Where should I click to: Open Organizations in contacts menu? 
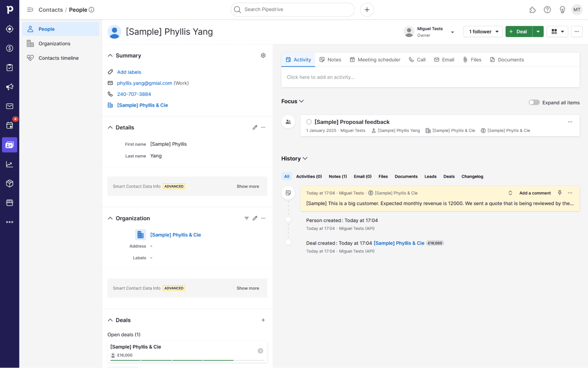tap(61, 44)
